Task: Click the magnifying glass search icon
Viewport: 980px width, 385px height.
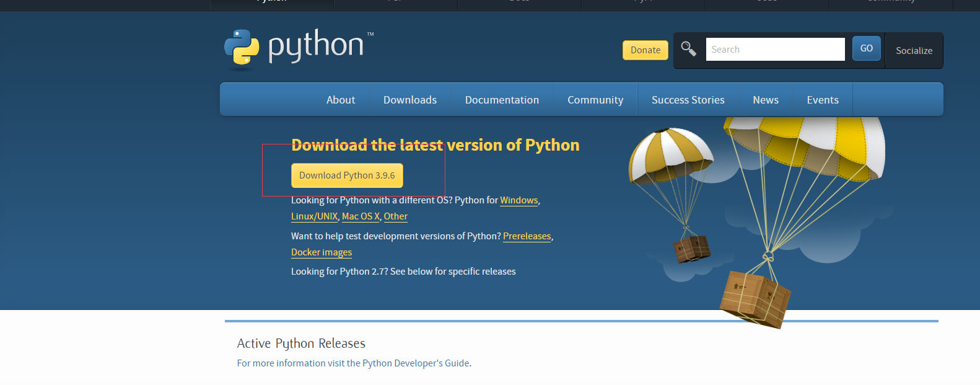Action: point(688,49)
